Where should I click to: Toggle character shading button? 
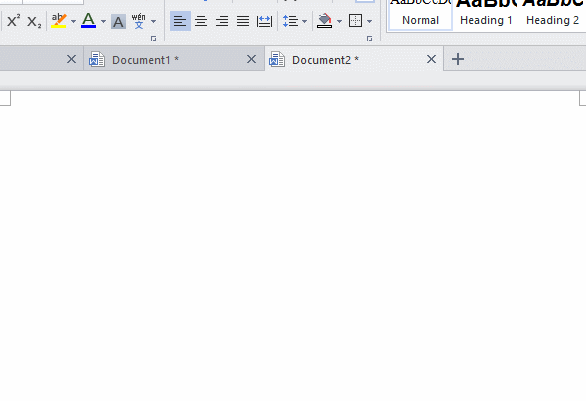(x=118, y=22)
